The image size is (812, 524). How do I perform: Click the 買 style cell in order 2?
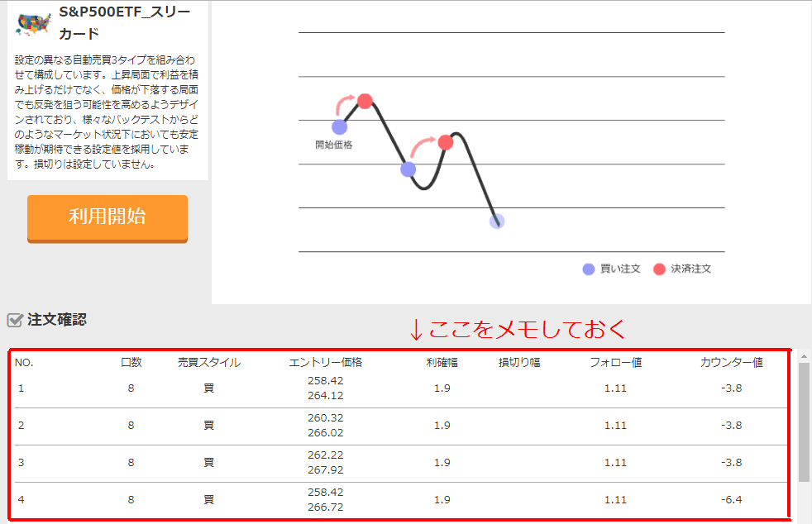(x=208, y=426)
